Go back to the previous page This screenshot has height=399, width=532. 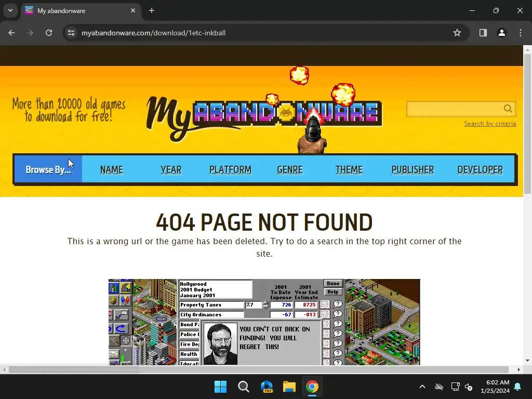pyautogui.click(x=11, y=33)
